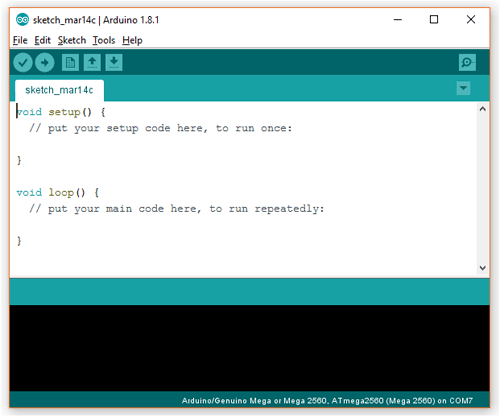
Task: Close the Arduino window
Action: tap(471, 20)
